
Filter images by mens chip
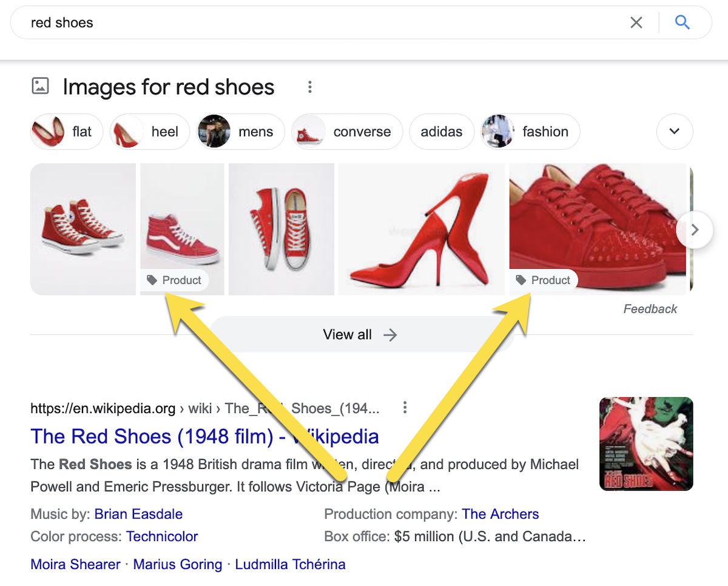pos(240,132)
